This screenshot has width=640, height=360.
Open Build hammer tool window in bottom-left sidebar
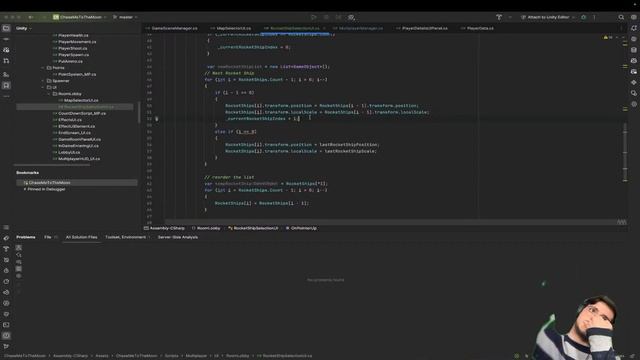click(x=6, y=249)
